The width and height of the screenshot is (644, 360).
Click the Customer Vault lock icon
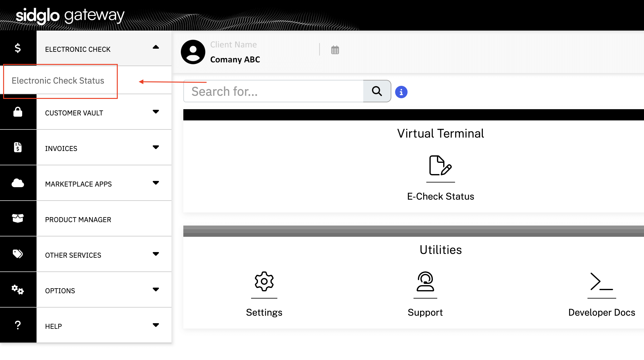18,112
